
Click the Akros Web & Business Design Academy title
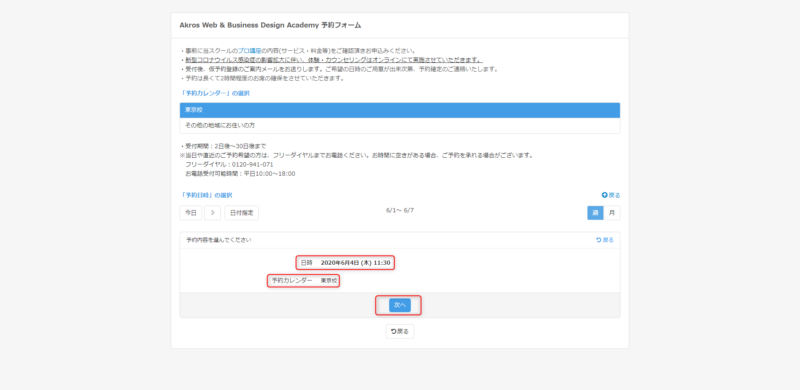pos(270,25)
